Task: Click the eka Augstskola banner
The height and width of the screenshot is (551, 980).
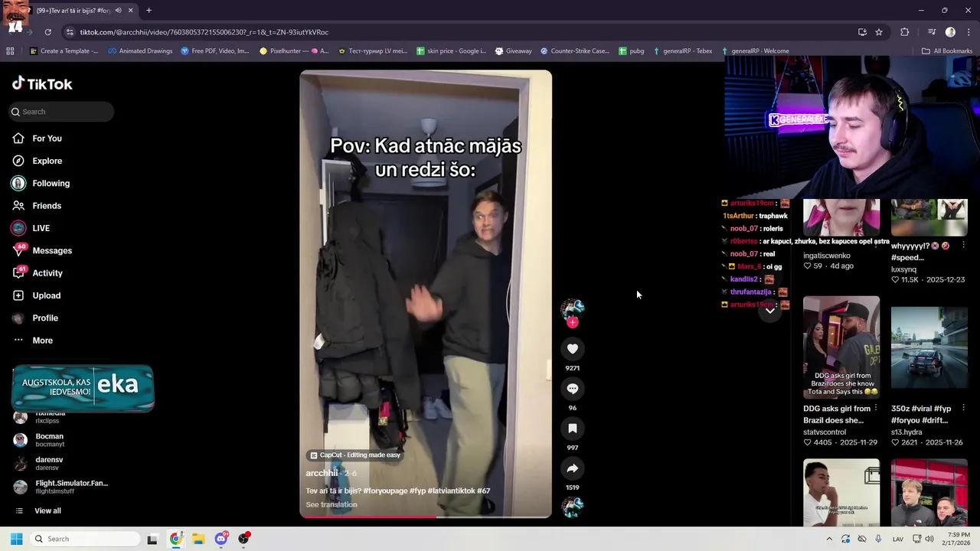Action: click(83, 388)
